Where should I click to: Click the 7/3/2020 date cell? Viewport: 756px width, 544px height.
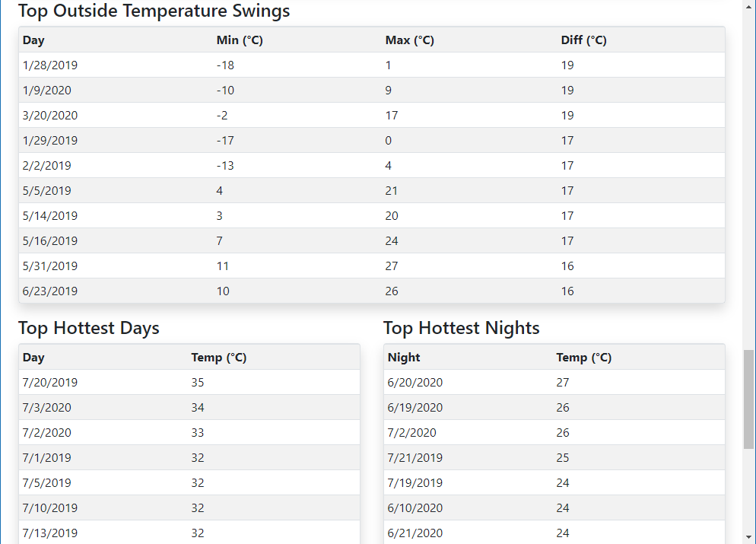pyautogui.click(x=47, y=408)
